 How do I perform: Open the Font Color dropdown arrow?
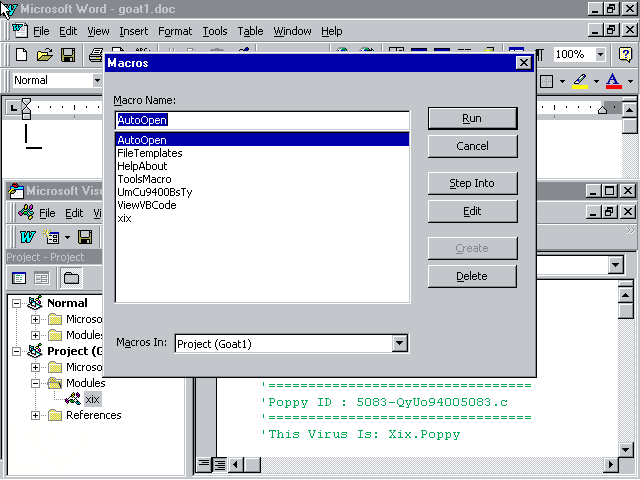[x=630, y=81]
